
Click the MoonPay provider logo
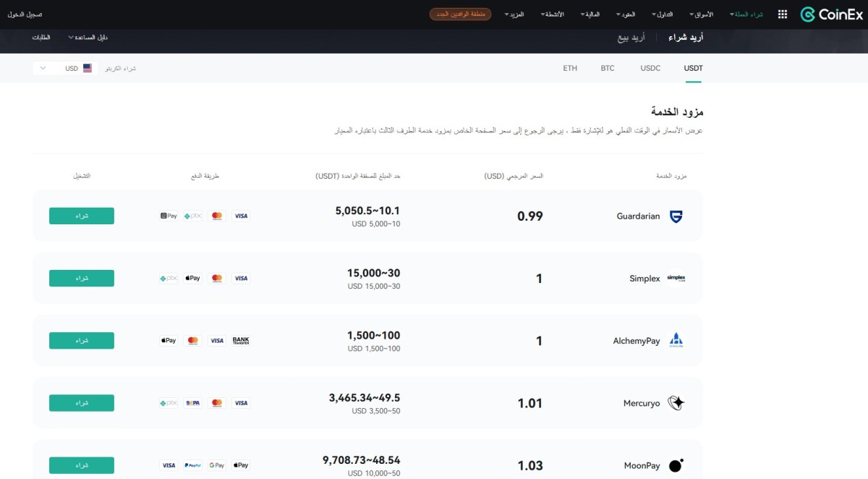pos(676,465)
